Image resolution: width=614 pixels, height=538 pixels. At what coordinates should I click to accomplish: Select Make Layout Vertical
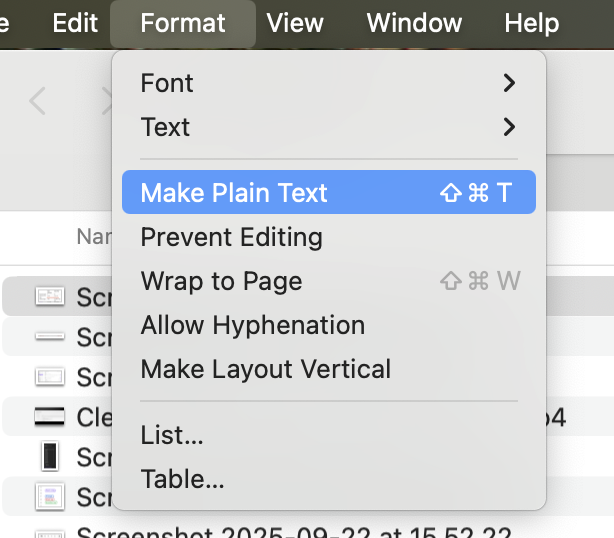[265, 369]
